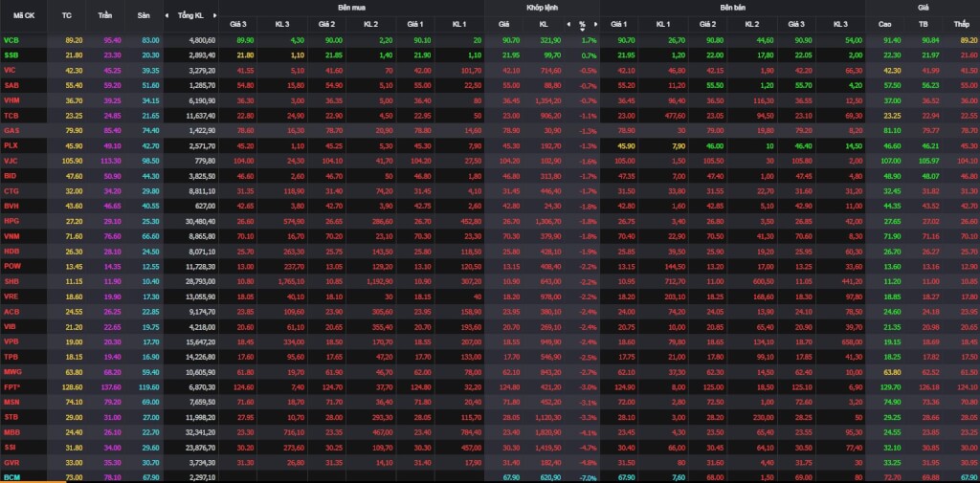
Task: Click right arrow beside Tổng KL header
Action: (215, 15)
